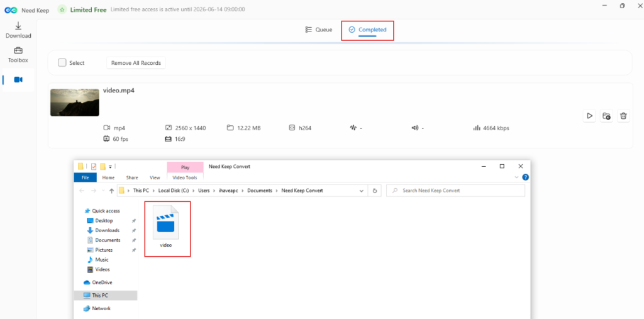
Task: Open output folder for video.mp4
Action: click(x=606, y=116)
